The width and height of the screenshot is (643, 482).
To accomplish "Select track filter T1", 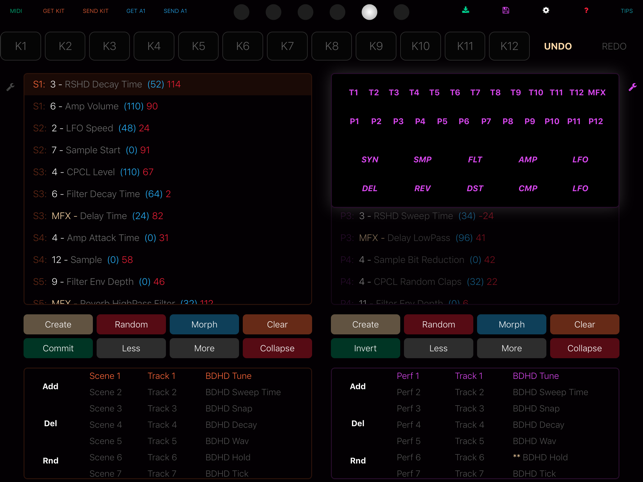I will [x=353, y=92].
